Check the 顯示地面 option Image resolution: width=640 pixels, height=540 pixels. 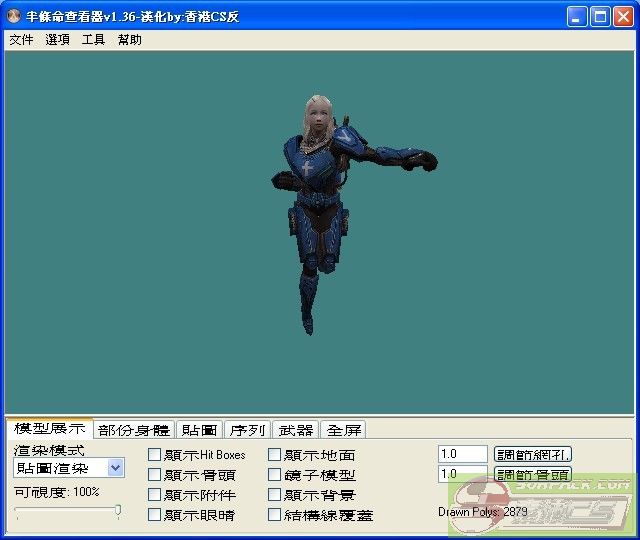(x=275, y=455)
